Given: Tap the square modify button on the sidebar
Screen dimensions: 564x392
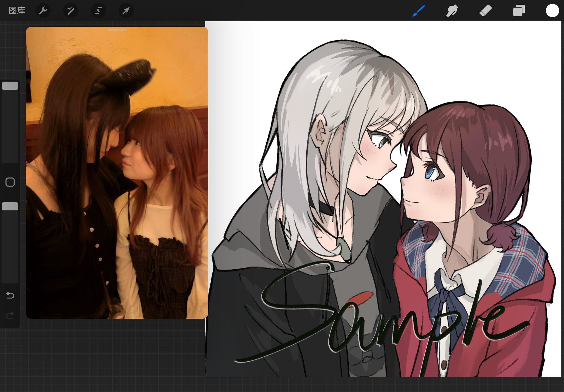Looking at the screenshot, I should coord(10,182).
